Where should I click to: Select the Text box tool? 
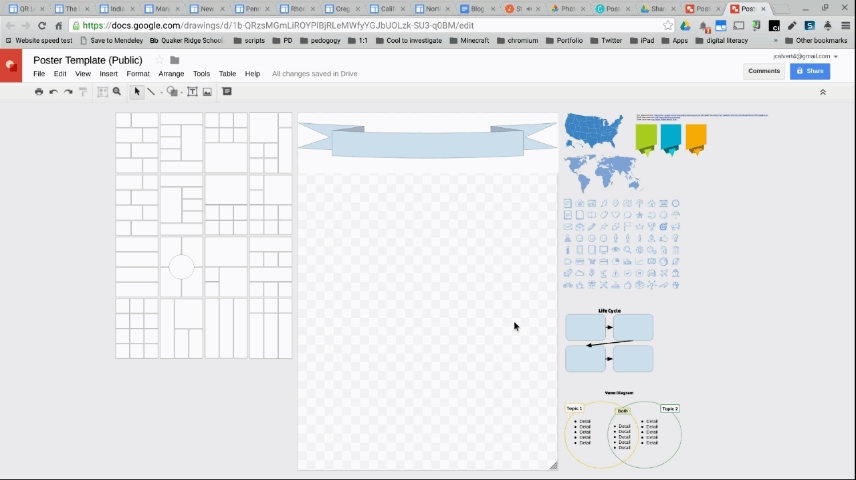[192, 92]
